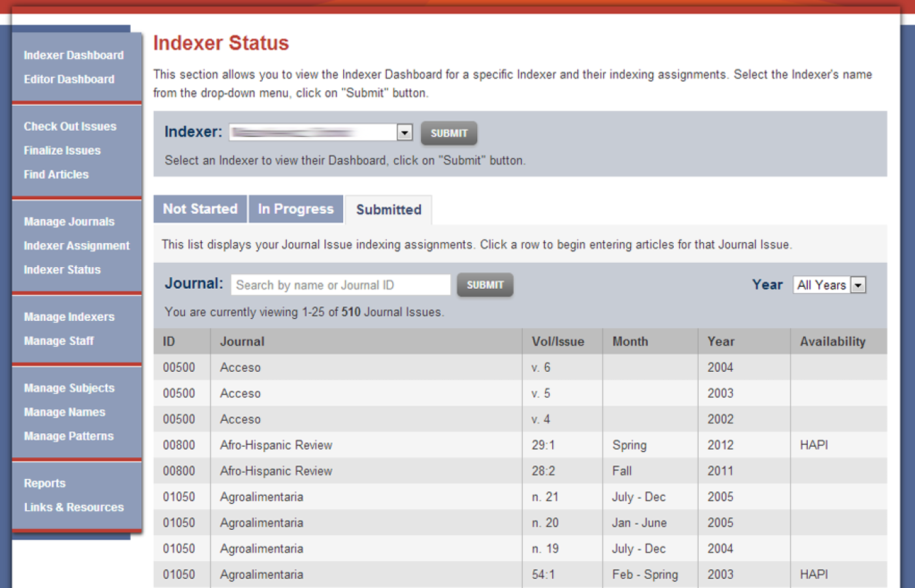Go to Indexer Assignment page
Screen dimensions: 915x588
[76, 246]
